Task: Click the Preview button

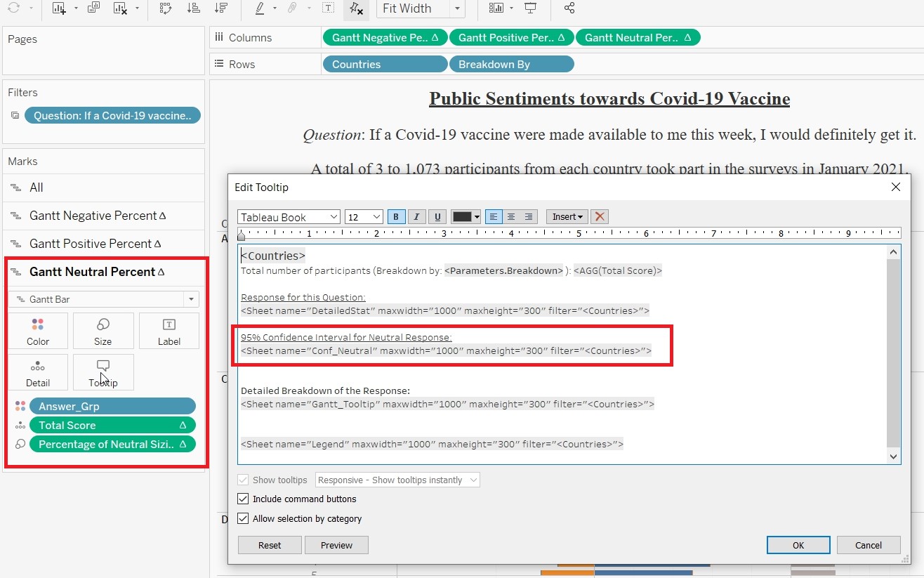Action: click(x=336, y=545)
